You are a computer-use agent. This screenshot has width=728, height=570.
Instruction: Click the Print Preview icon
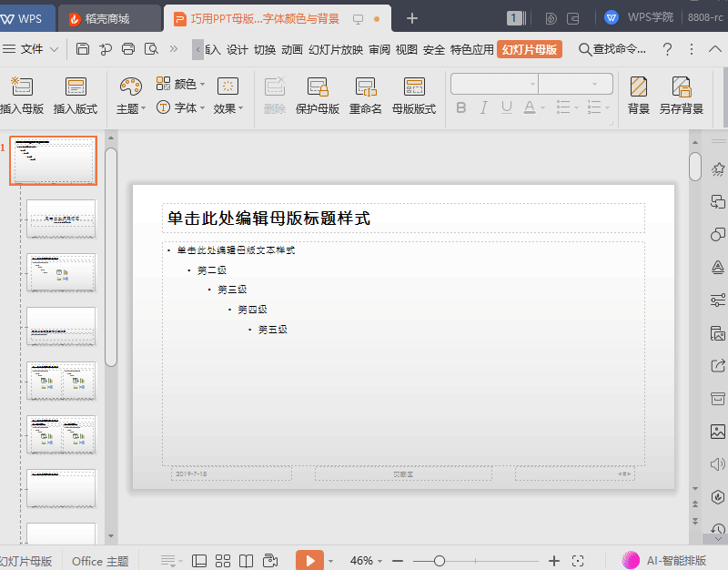point(151,49)
